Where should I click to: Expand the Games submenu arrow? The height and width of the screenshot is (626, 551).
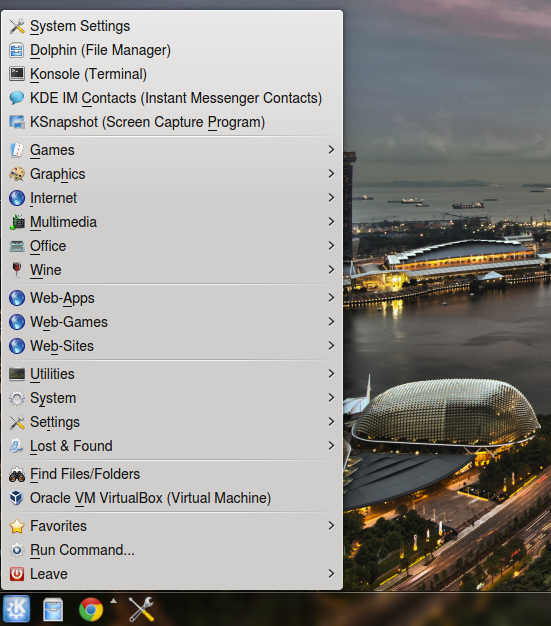click(x=331, y=150)
